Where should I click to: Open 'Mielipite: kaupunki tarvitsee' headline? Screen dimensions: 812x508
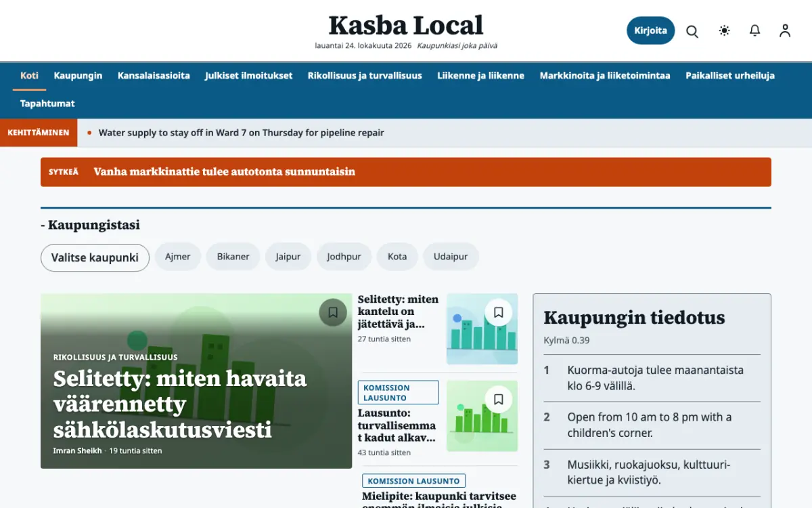click(439, 500)
